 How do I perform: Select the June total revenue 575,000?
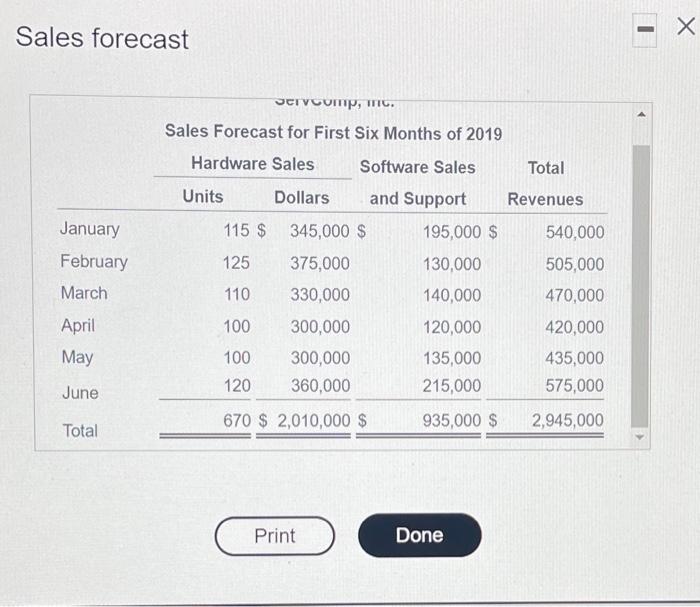(575, 385)
